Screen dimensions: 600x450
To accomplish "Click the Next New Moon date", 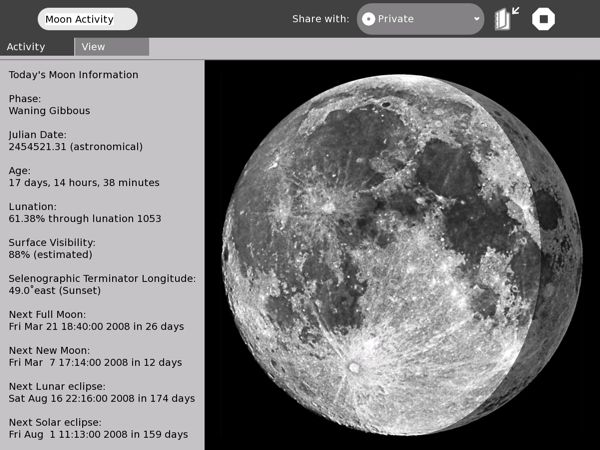I will (95, 362).
